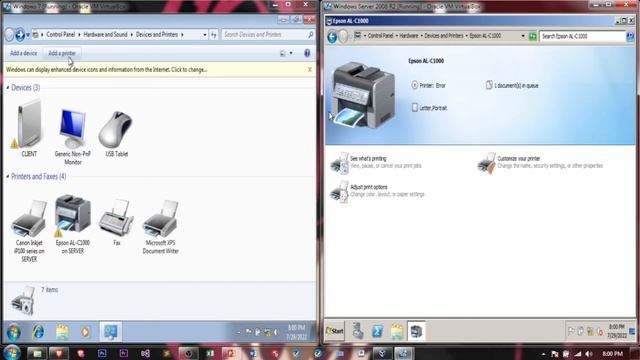Screen dimensions: 640x360
Task: Select the Fax printer icon
Action: coord(116,222)
